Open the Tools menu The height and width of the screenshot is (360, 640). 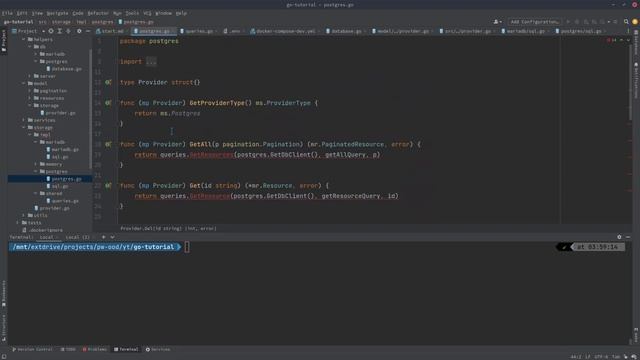coord(132,13)
